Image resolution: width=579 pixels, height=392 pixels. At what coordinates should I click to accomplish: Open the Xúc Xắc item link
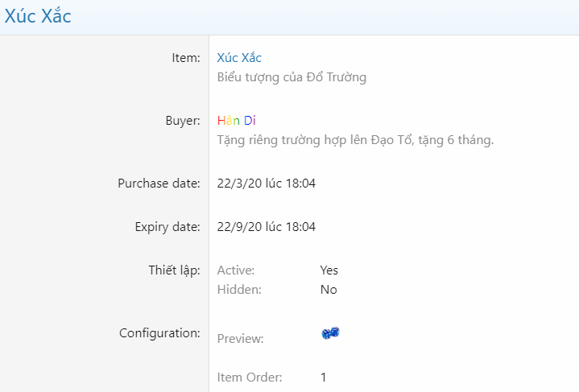(x=239, y=58)
